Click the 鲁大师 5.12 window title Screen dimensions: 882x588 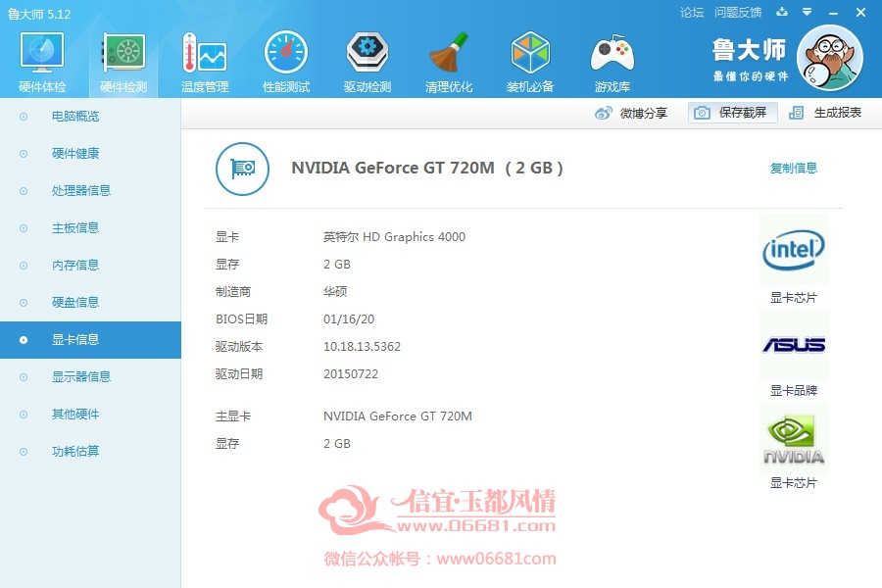39,14
